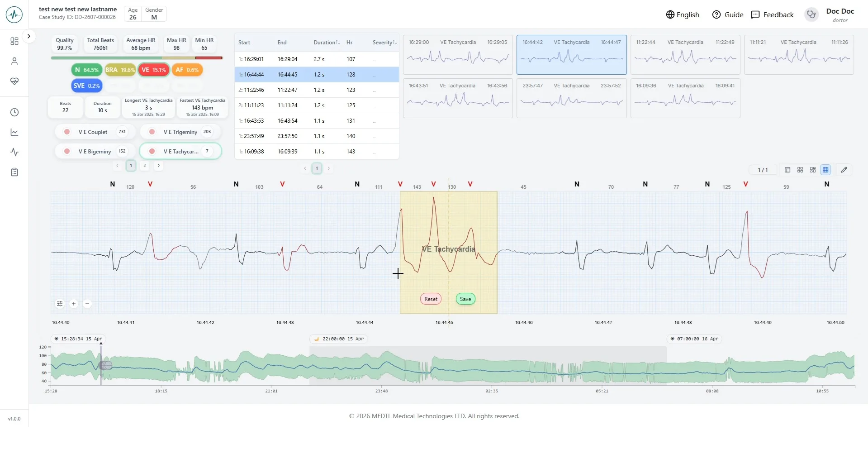Open the English language selector
Screen dimensions: 868x449
click(x=683, y=14)
